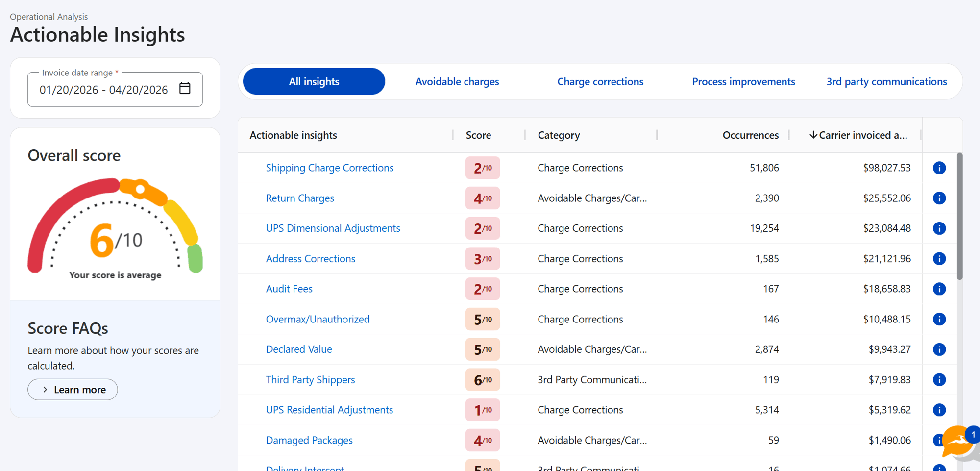Select the Process improvements tab
The height and width of the screenshot is (471, 980).
pyautogui.click(x=743, y=81)
